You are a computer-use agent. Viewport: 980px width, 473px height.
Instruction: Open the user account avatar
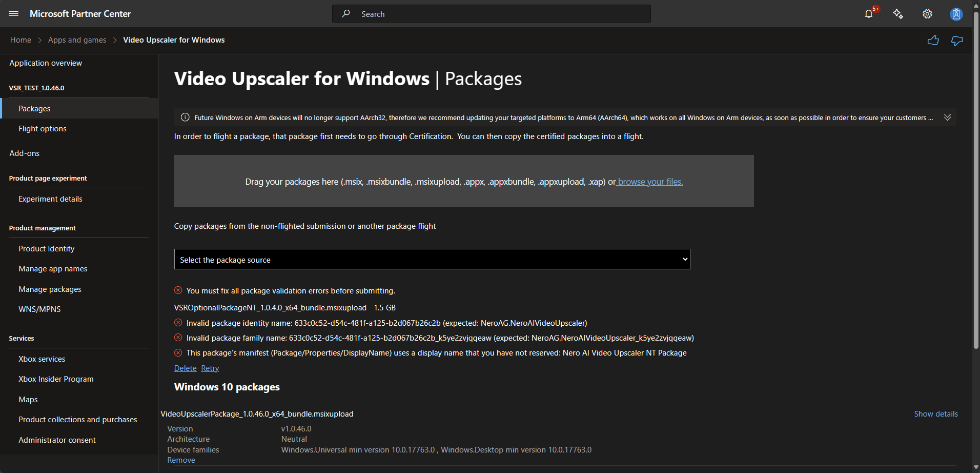pyautogui.click(x=956, y=14)
